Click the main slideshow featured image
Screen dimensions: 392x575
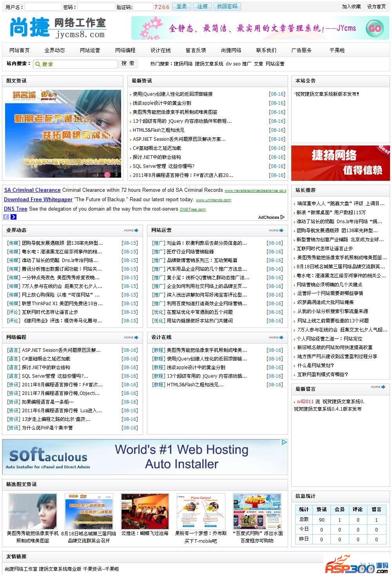[63, 134]
